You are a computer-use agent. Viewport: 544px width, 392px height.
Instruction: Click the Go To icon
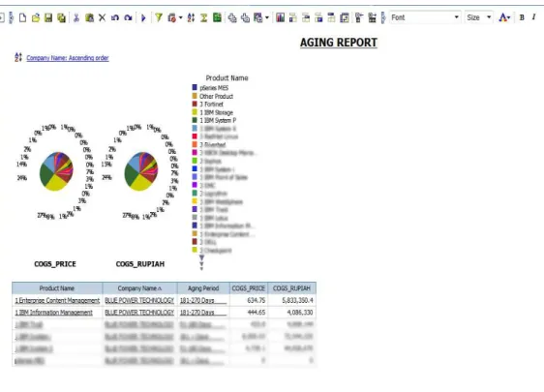point(258,17)
